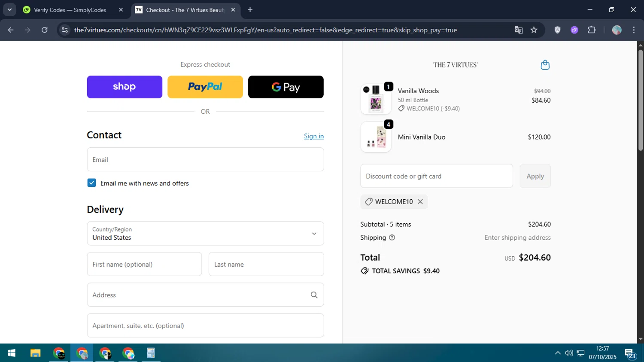Open the notification center with 23 alerts
The image size is (644, 362).
630,354
